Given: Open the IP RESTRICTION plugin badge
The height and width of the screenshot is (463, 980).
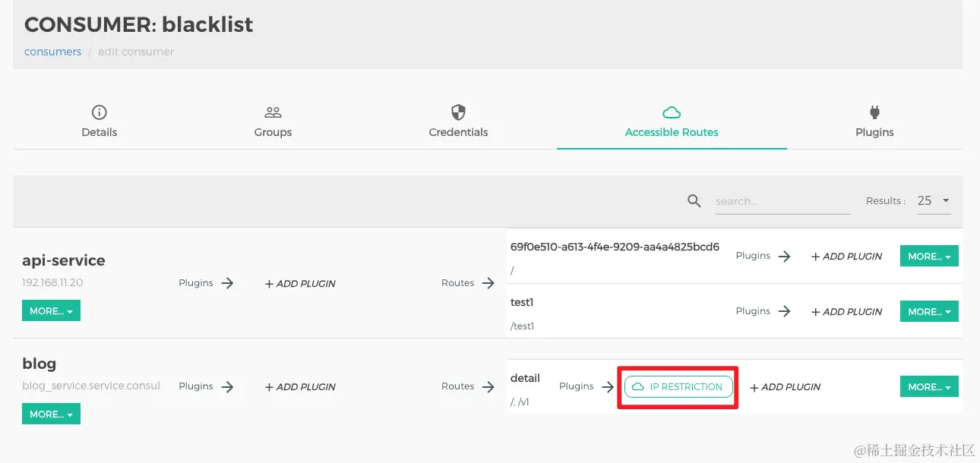Looking at the screenshot, I should pos(678,386).
